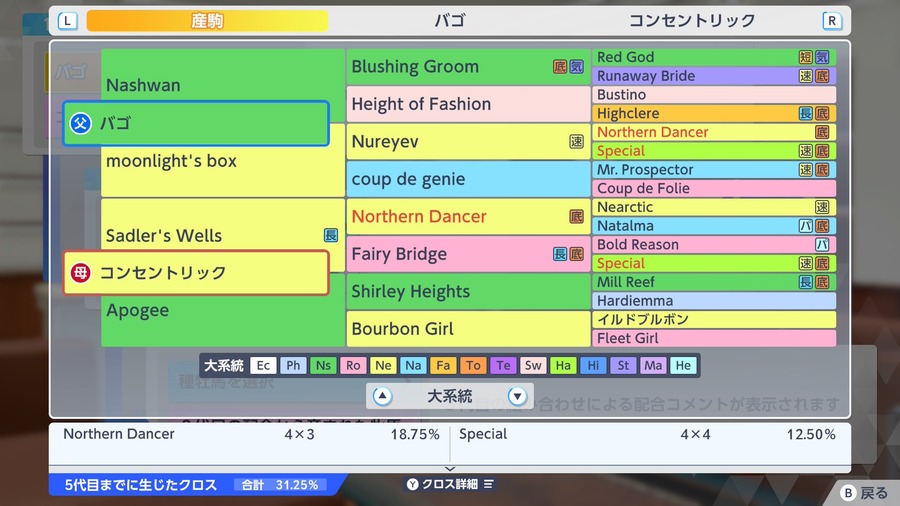Click the パ icon on Natalma
The width and height of the screenshot is (900, 506).
[806, 226]
